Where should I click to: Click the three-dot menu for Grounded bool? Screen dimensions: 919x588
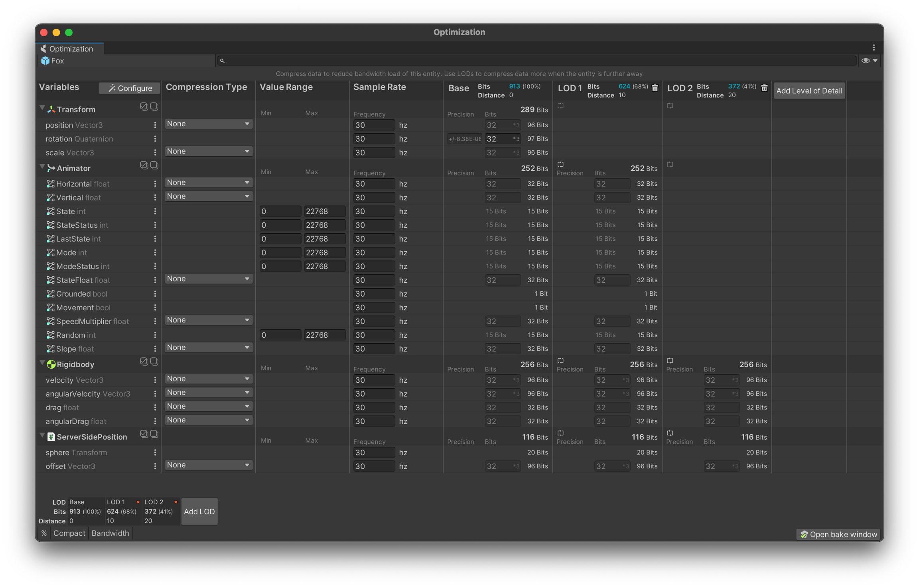pos(155,294)
